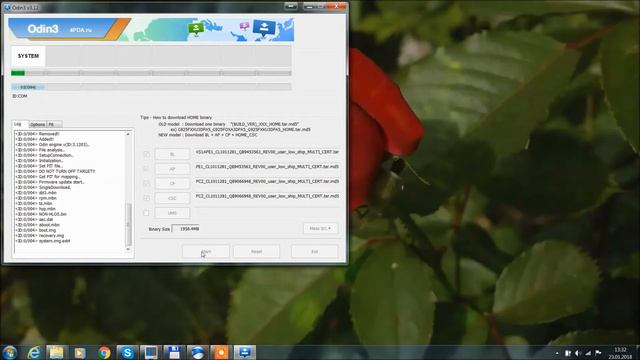Click the log panel scrollbar thumb

pos(128,224)
